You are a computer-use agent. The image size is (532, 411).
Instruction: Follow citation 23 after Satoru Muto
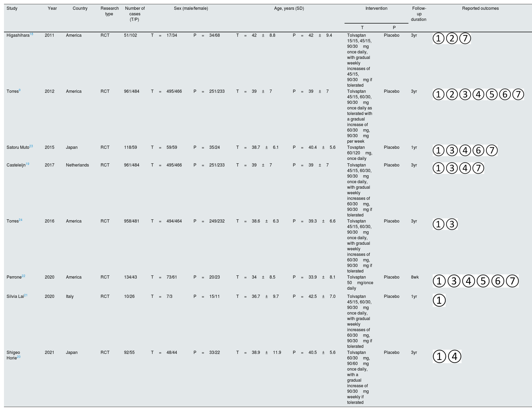coord(31,146)
